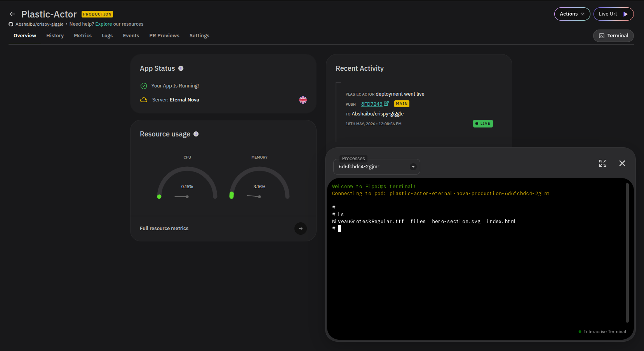Open the external link icon beside 8FD7243
The width and height of the screenshot is (644, 351).
coord(386,103)
